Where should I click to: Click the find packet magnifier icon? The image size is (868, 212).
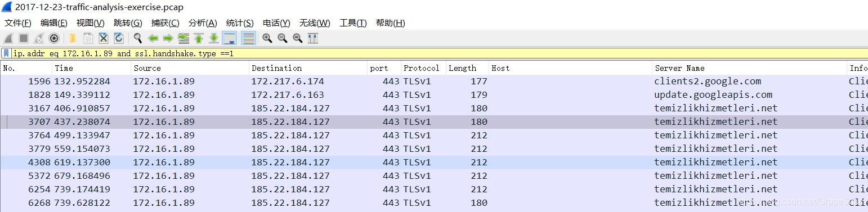[137, 38]
